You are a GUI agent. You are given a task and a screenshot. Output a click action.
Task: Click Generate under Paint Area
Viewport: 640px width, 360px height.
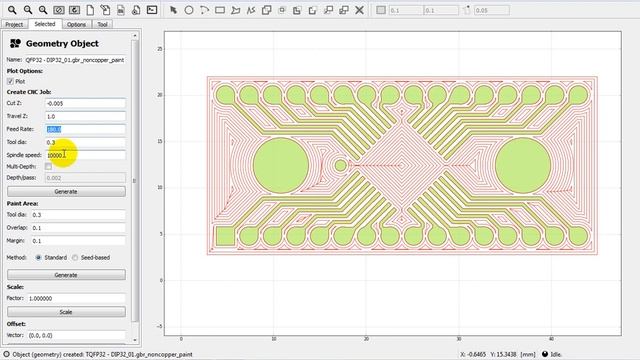coord(66,275)
